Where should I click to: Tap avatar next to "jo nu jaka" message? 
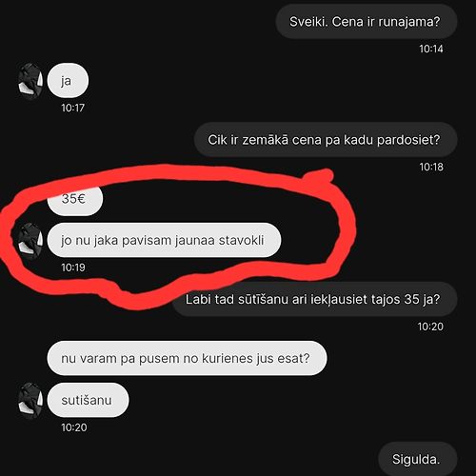[30, 241]
